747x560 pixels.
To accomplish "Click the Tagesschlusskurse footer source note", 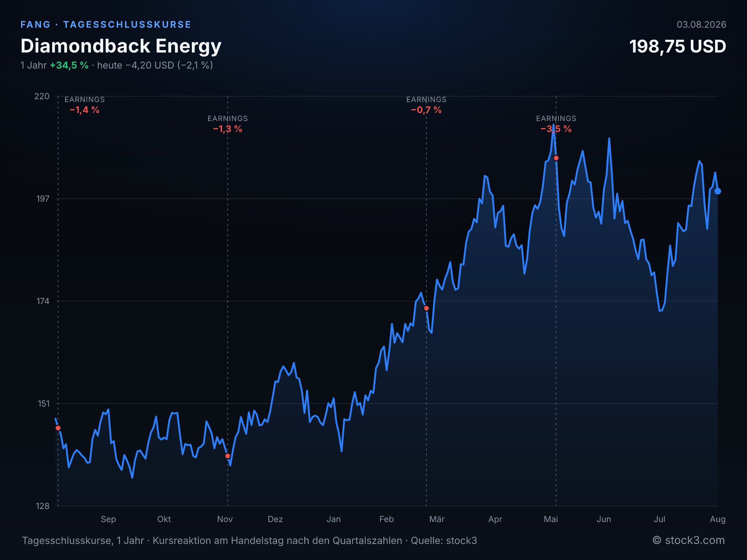I will tap(249, 540).
